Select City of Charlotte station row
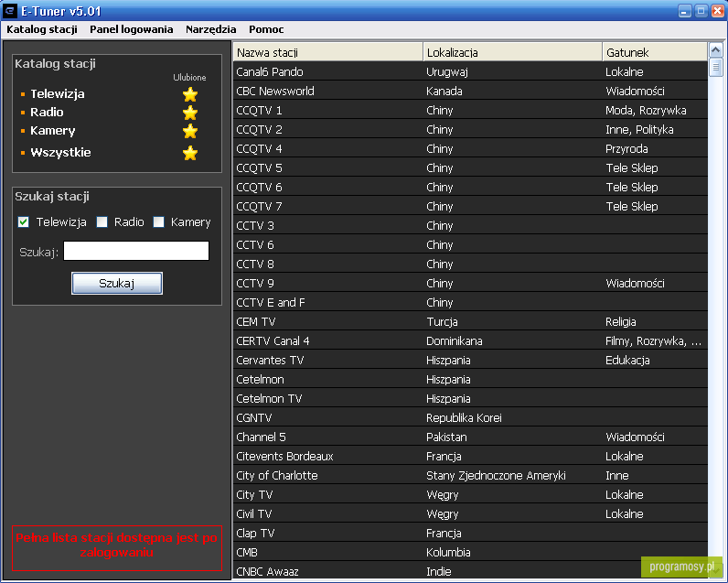728x583 pixels. point(470,476)
